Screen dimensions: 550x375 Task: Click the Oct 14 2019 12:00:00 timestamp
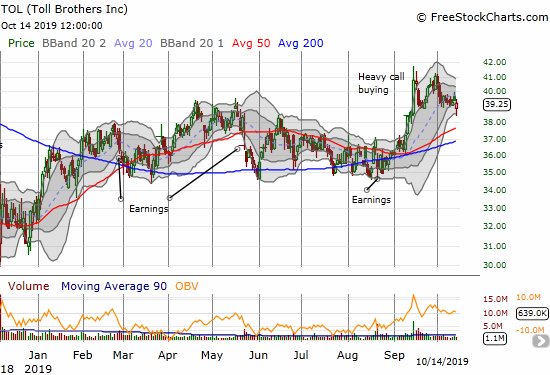tap(52, 26)
